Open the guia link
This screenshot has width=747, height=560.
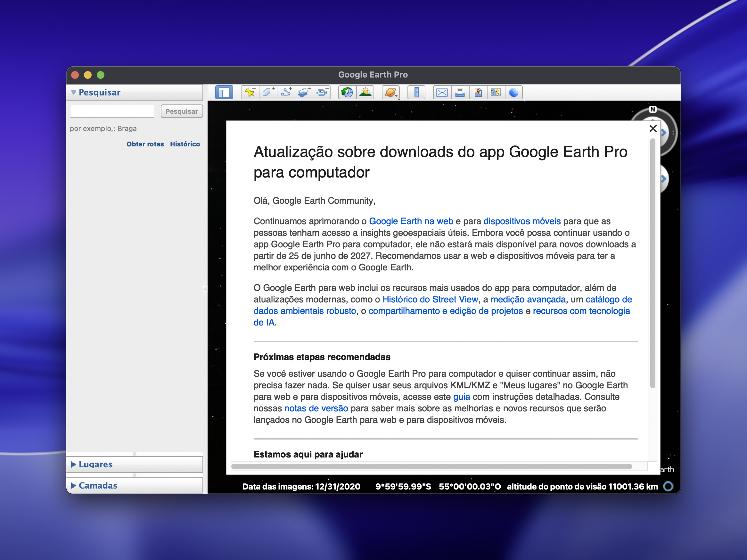[x=462, y=397]
